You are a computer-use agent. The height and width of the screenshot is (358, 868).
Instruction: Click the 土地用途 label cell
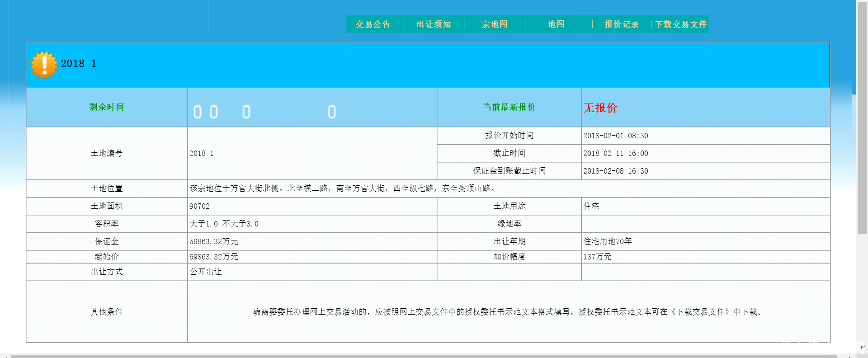509,206
